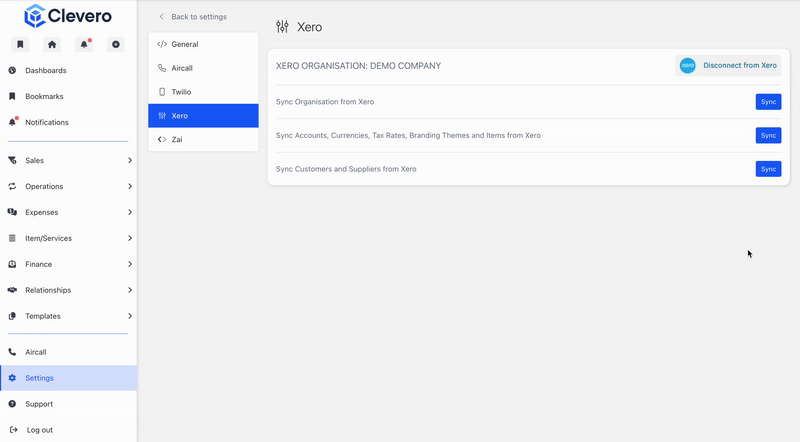
Task: Expand the Finance menu chevron
Action: [130, 264]
